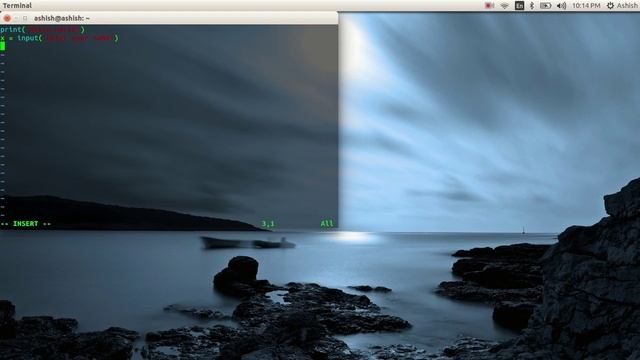The height and width of the screenshot is (360, 640).
Task: Open the screen recorder indicator in top panel
Action: click(489, 6)
